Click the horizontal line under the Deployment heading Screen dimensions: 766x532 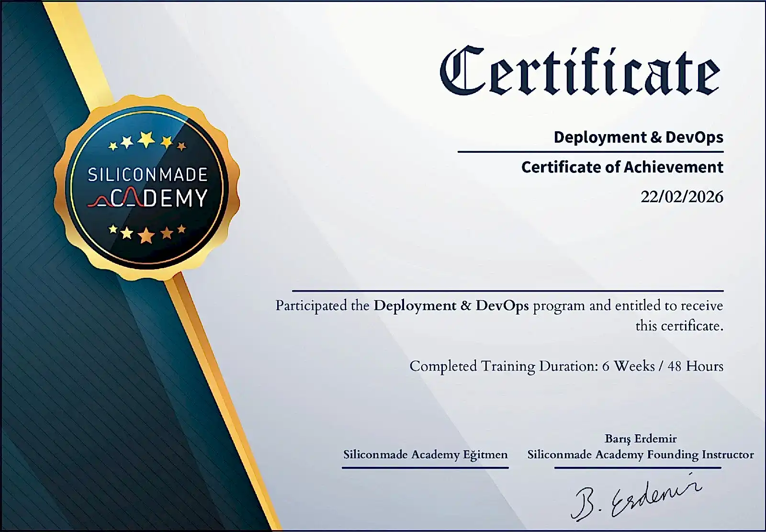pos(590,152)
